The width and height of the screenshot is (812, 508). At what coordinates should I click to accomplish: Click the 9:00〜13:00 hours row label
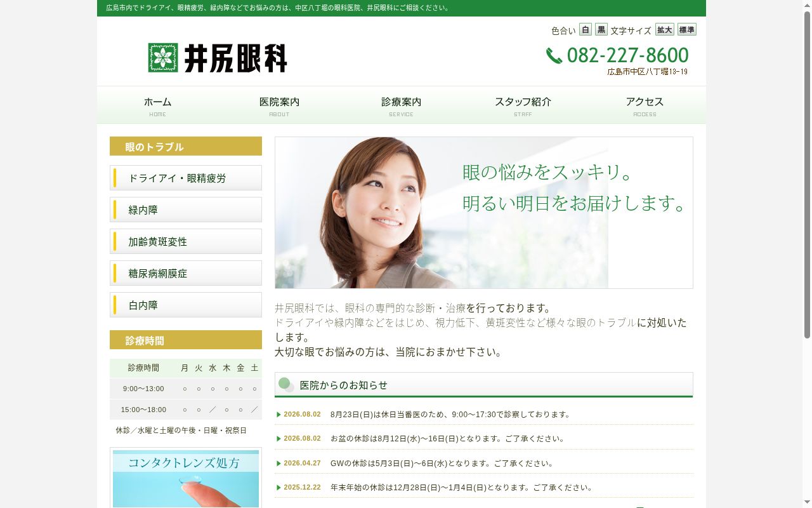[143, 389]
